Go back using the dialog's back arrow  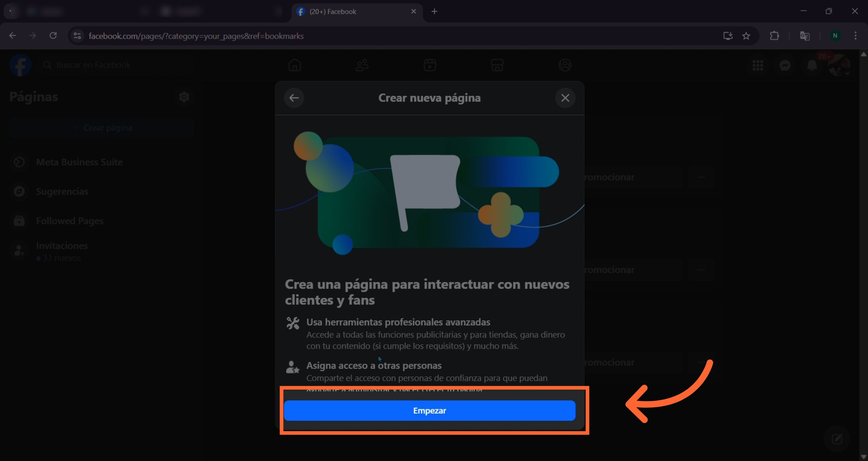click(x=294, y=98)
